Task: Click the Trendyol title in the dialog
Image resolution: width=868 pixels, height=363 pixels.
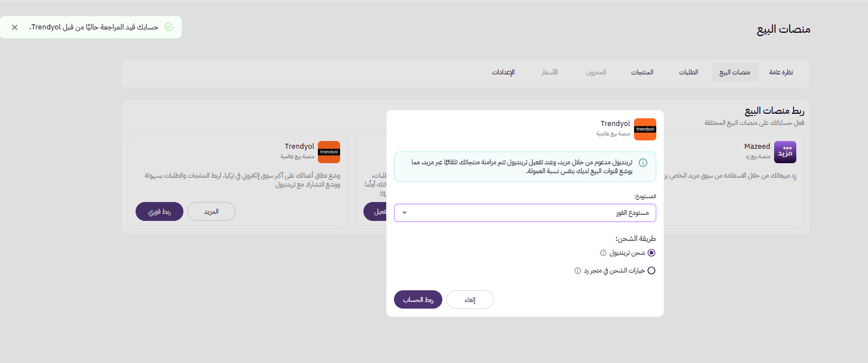Action: (615, 123)
